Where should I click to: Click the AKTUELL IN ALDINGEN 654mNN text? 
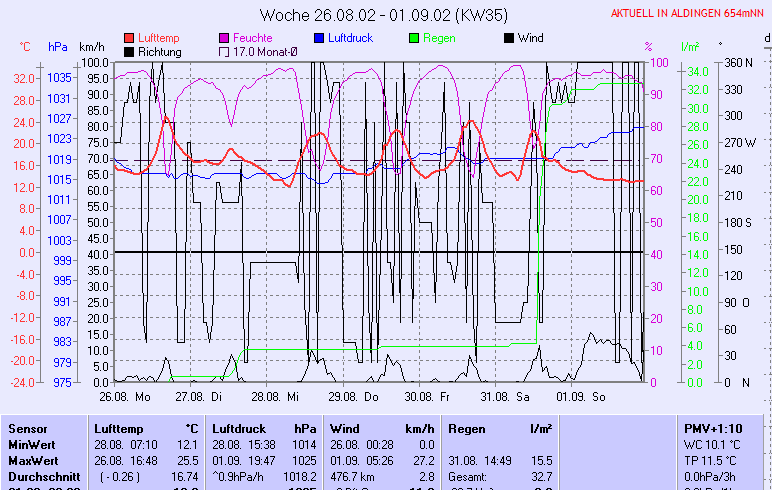[x=689, y=13]
